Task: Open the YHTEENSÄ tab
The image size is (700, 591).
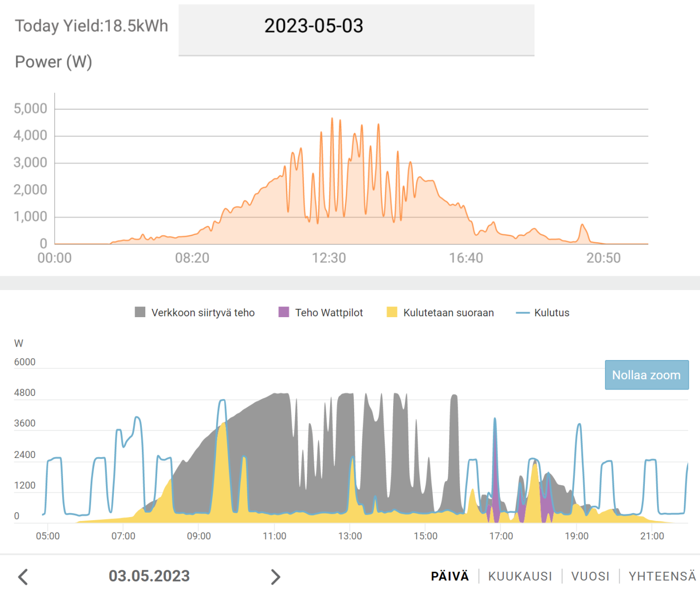Action: click(x=662, y=576)
